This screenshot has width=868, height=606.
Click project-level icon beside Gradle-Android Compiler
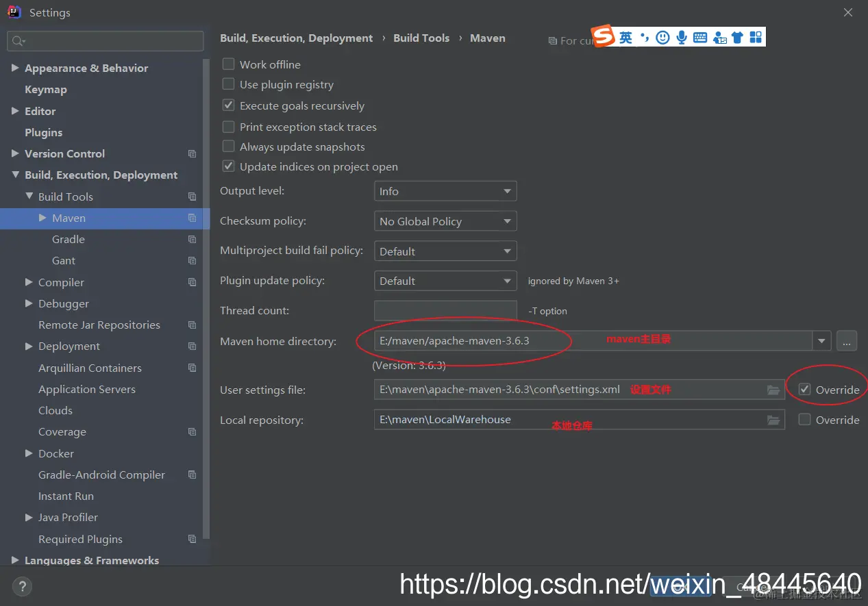[x=192, y=475]
